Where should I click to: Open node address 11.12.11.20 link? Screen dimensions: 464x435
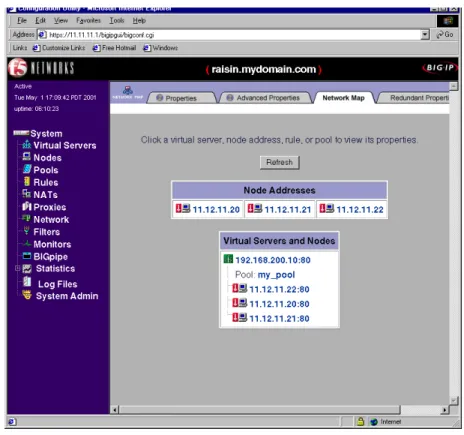[216, 209]
